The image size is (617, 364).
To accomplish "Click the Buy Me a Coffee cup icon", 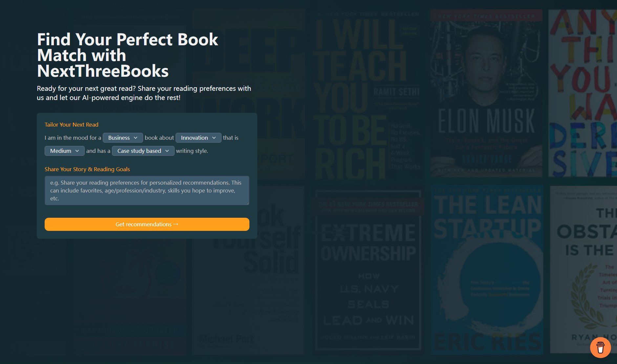I will (x=600, y=347).
